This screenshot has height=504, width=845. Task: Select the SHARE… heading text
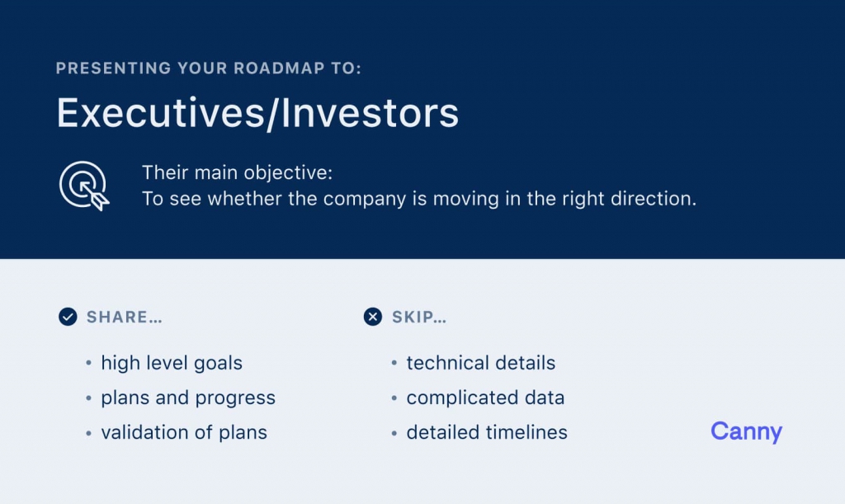click(x=125, y=317)
